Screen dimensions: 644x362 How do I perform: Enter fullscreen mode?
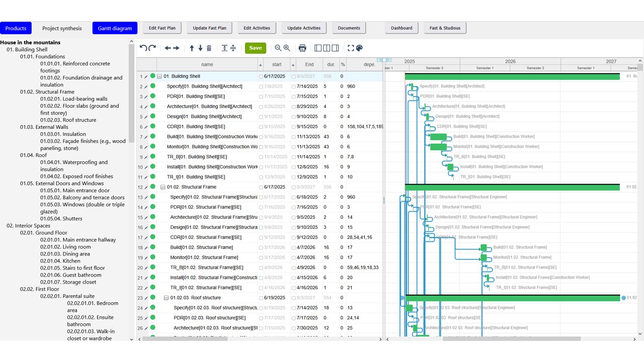[351, 48]
